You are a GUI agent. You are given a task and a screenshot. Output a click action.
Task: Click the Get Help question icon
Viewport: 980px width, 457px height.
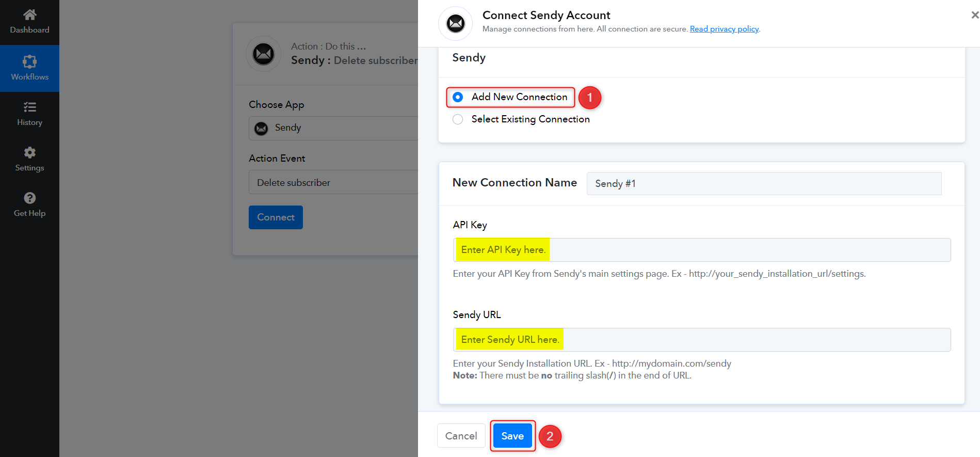coord(30,198)
